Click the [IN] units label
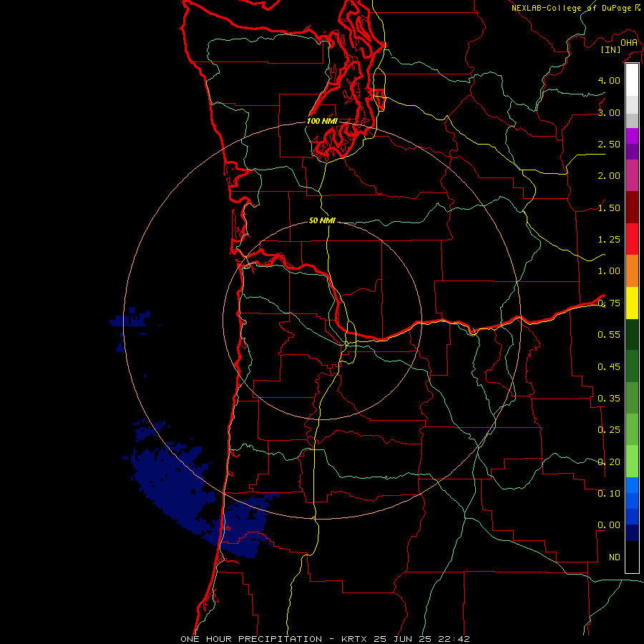Image resolution: width=644 pixels, height=644 pixels. coord(611,49)
